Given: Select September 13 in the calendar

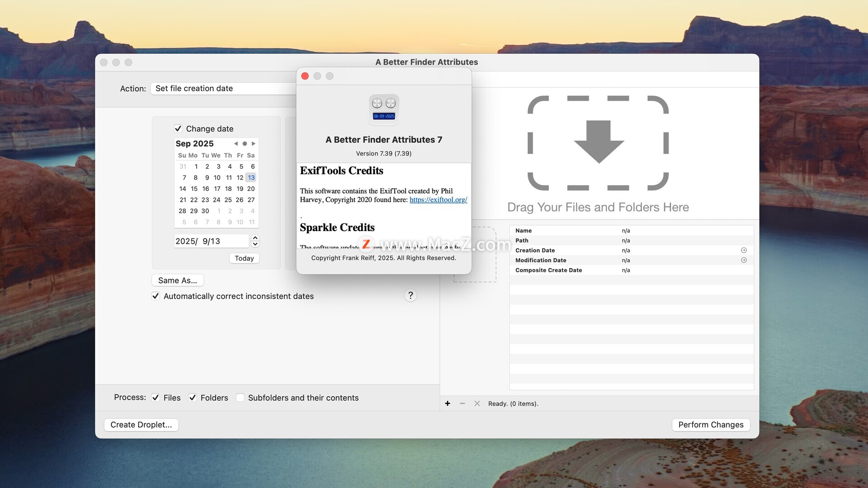Looking at the screenshot, I should click(x=251, y=177).
